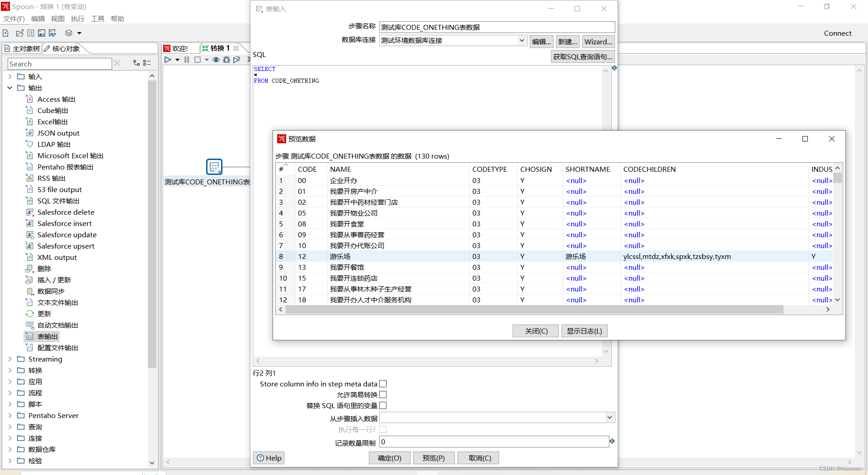Select Access 输出 step in tree
Viewport: 868px width, 475px height.
(56, 99)
